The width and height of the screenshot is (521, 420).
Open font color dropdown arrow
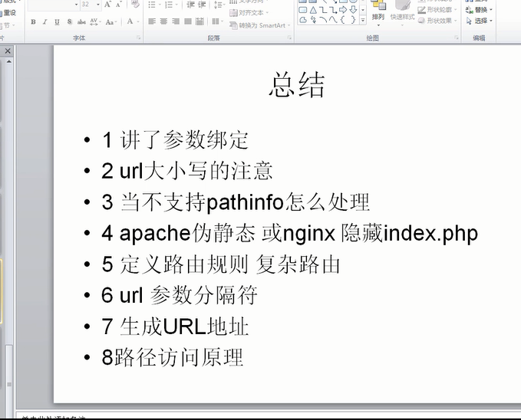click(x=138, y=22)
